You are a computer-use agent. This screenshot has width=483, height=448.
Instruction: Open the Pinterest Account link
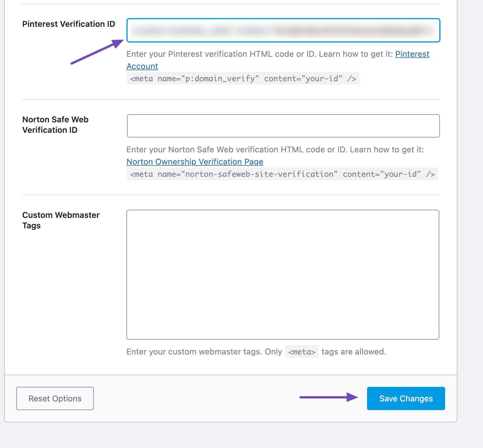[x=412, y=54]
